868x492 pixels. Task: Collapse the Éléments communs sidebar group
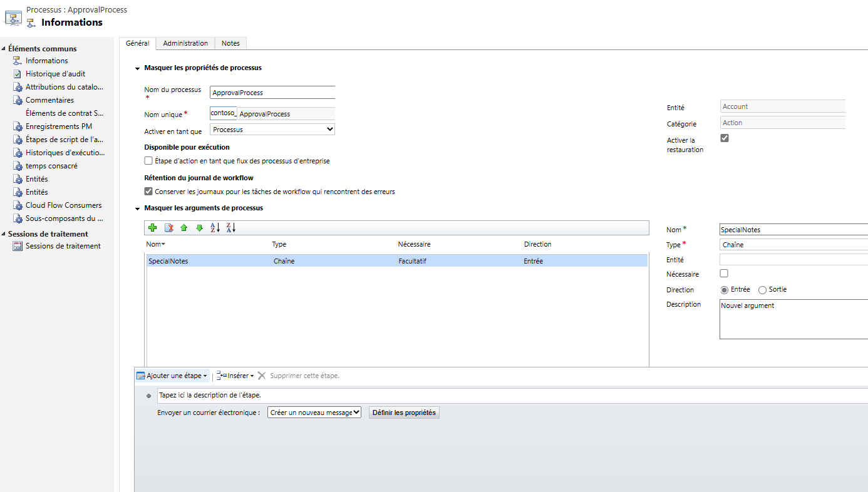click(x=4, y=49)
